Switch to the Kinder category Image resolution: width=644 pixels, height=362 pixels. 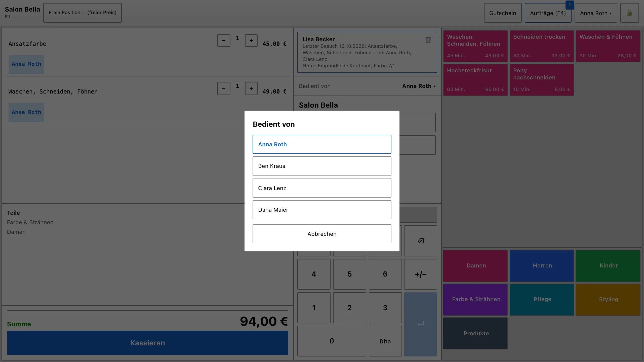pyautogui.click(x=608, y=266)
